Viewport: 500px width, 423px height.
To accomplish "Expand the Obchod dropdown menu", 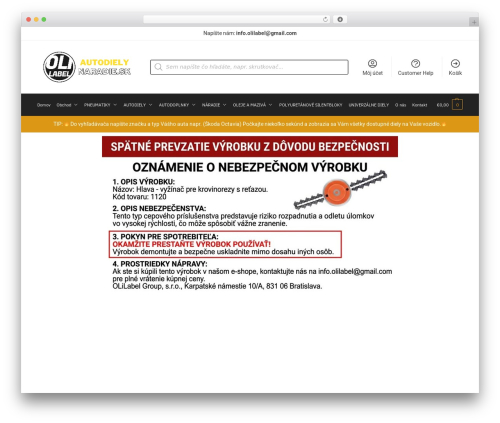I will click(x=67, y=105).
